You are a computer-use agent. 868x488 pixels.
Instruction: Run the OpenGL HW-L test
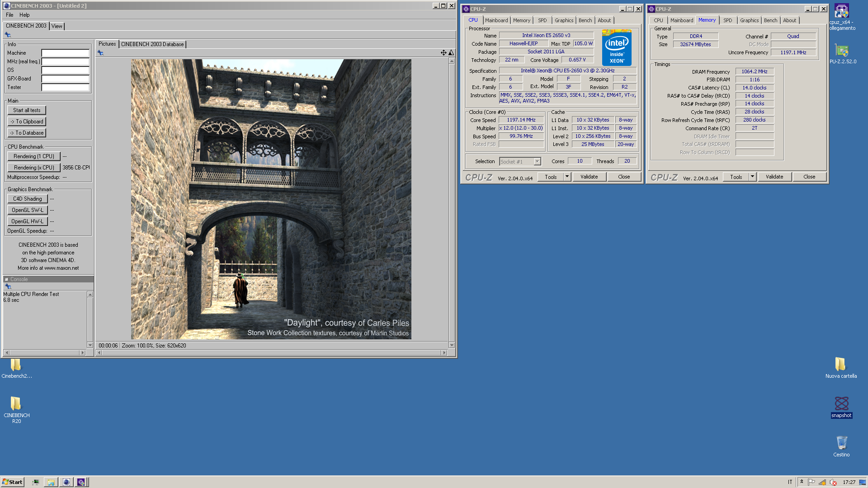click(28, 221)
